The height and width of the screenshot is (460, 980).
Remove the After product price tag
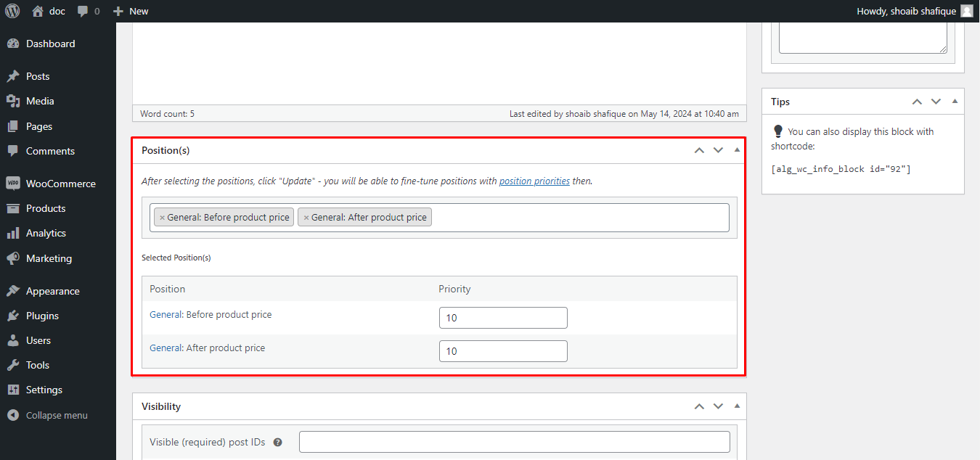[x=306, y=218]
